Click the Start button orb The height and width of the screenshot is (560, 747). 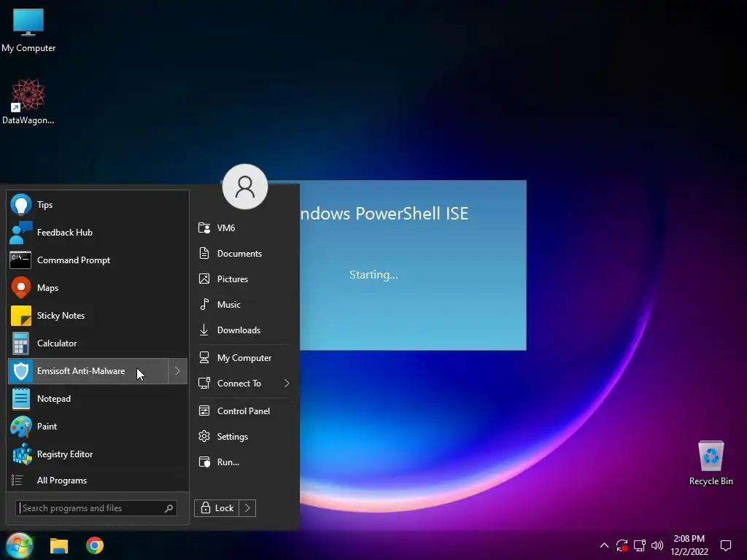[19, 545]
